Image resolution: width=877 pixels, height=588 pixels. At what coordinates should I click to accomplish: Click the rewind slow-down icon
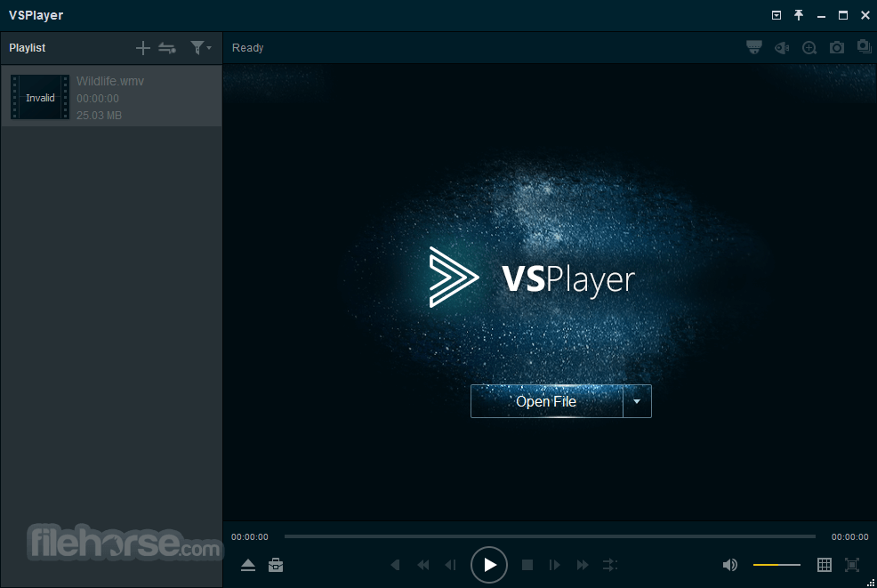423,565
